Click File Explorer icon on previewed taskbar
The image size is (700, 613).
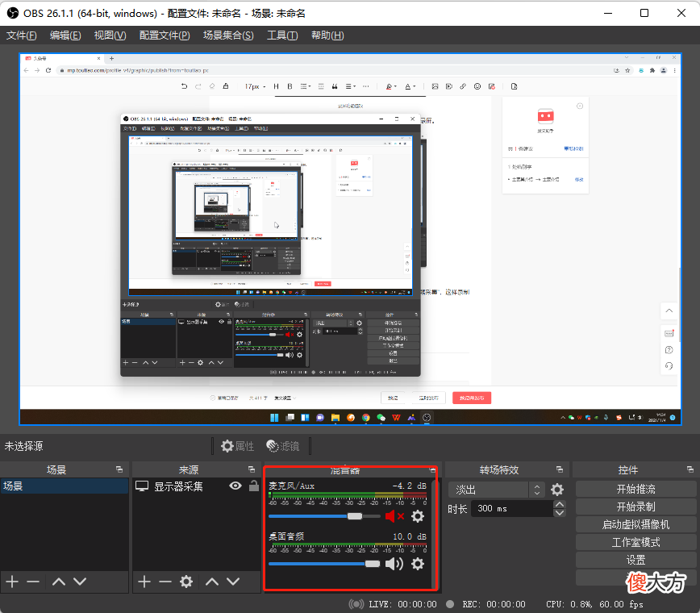coord(335,418)
